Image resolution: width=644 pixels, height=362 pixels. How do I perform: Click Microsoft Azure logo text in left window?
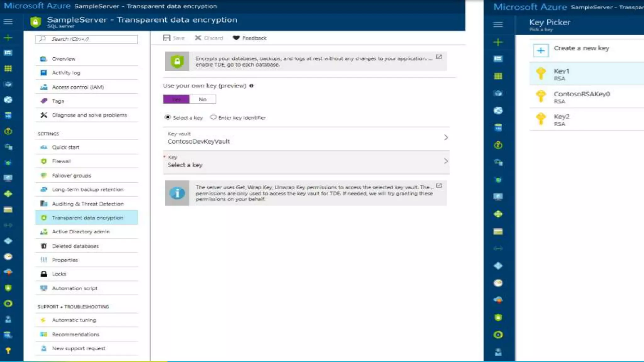(x=37, y=6)
